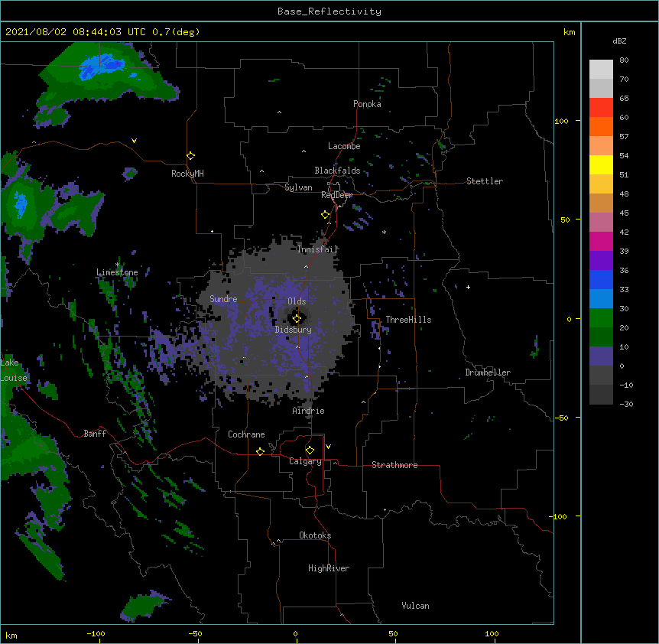Image resolution: width=659 pixels, height=644 pixels.
Task: Click the Didsbury town label
Action: pos(294,330)
